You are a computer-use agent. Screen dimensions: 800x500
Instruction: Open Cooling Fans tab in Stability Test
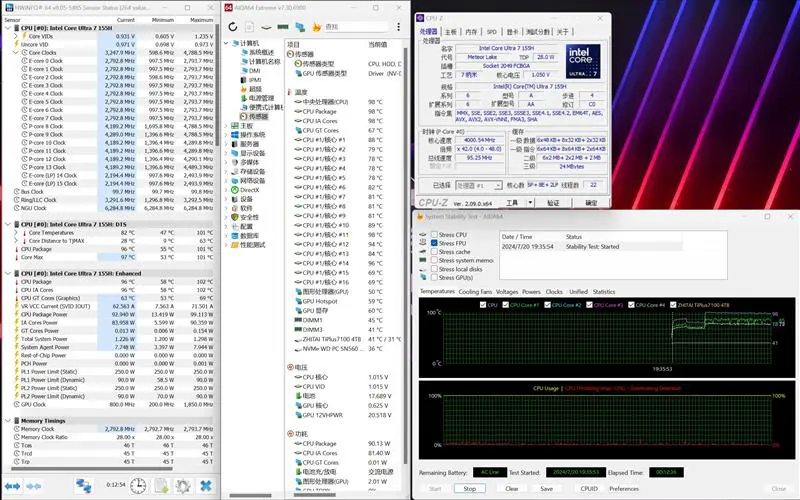[475, 292]
